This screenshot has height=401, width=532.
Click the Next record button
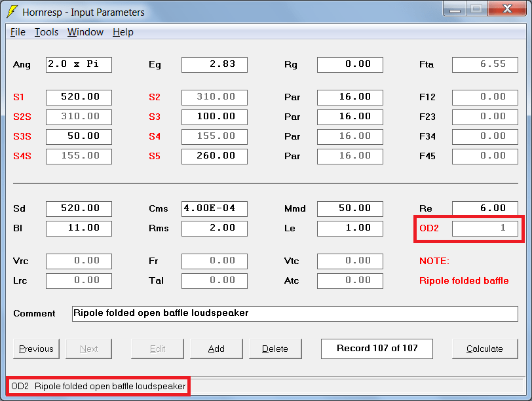coord(88,349)
